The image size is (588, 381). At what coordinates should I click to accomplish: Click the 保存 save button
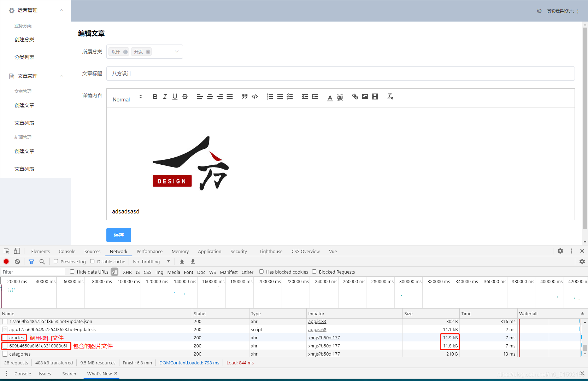[x=118, y=235]
